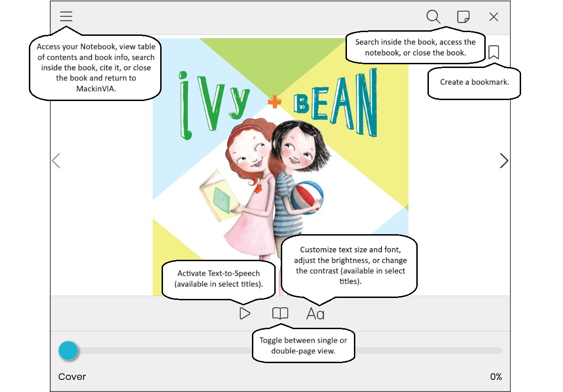
Task: Open the Aa text settings
Action: pos(315,314)
